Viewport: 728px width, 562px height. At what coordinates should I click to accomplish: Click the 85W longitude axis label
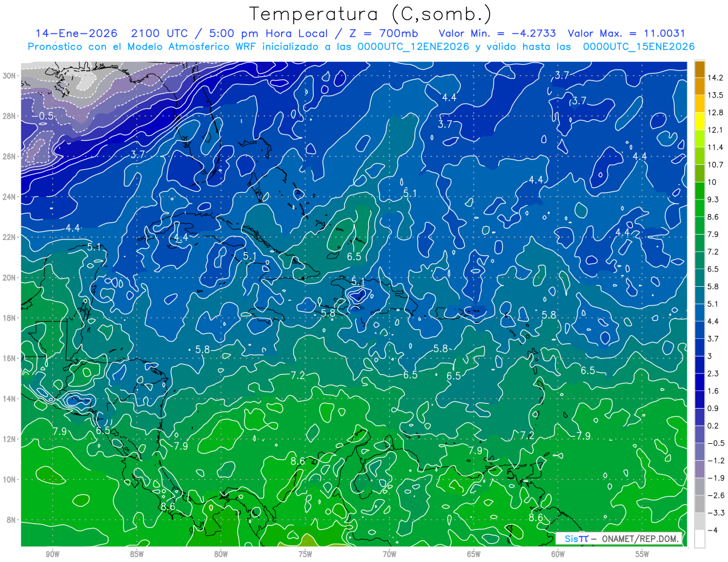tap(136, 555)
